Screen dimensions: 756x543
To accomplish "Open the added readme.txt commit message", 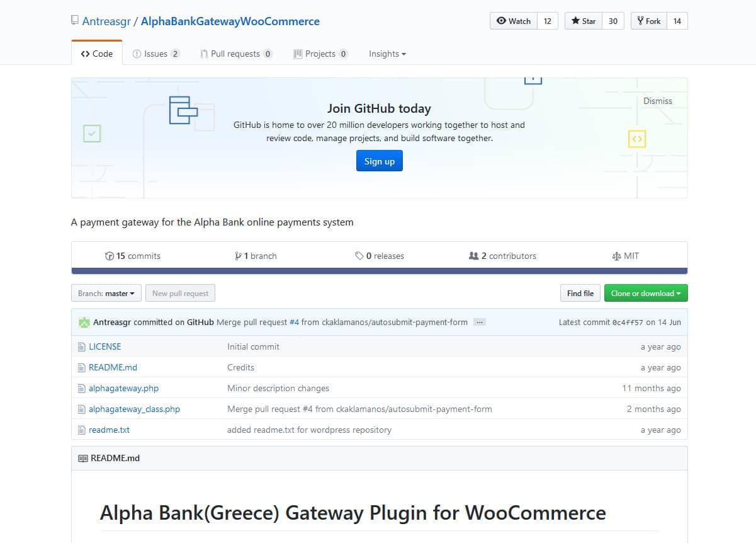I will [x=309, y=430].
